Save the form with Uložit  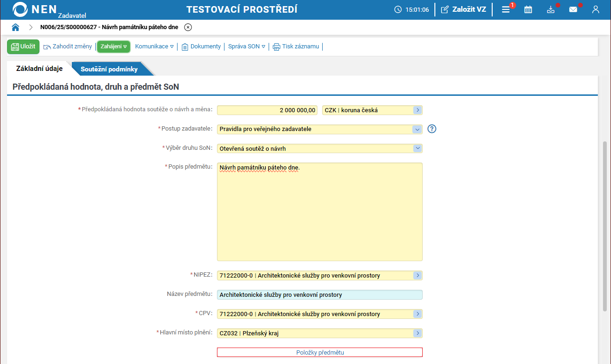pyautogui.click(x=23, y=46)
